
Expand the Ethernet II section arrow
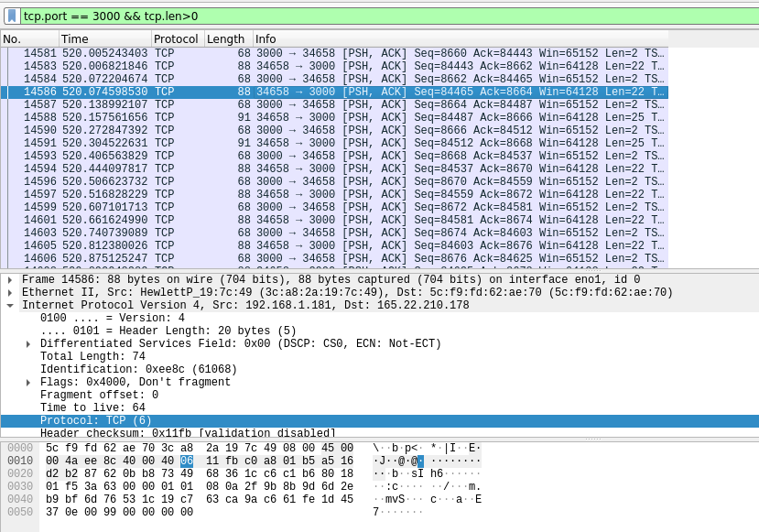[9, 293]
